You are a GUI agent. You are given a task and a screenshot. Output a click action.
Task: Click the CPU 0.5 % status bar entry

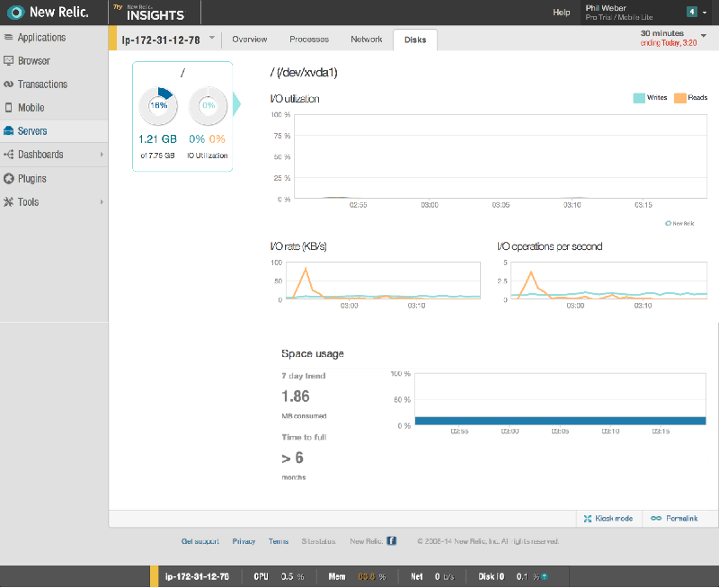279,576
